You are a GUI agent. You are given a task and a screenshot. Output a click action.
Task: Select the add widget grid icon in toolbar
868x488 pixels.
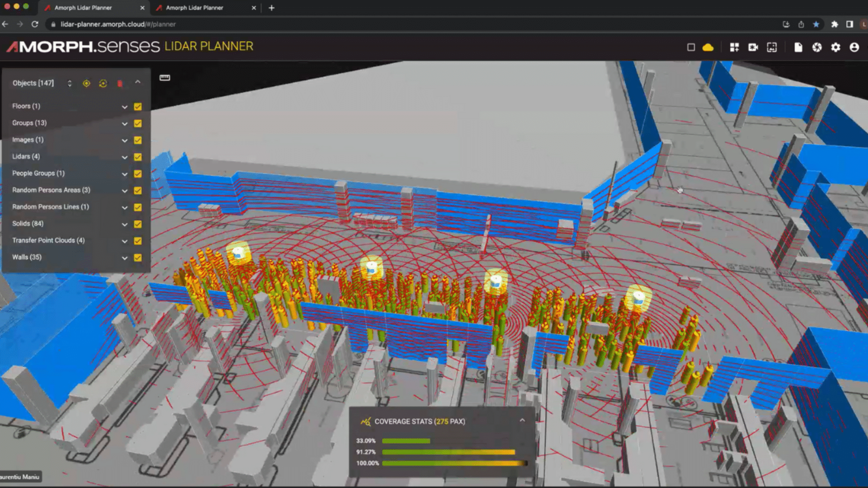tap(734, 47)
